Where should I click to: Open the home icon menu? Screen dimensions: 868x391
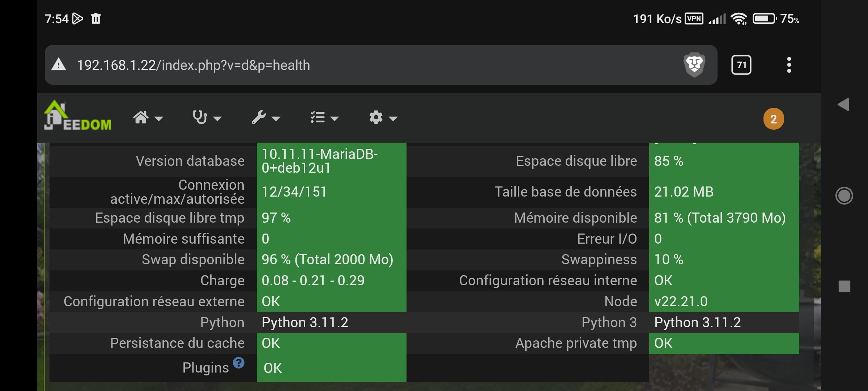click(x=148, y=118)
